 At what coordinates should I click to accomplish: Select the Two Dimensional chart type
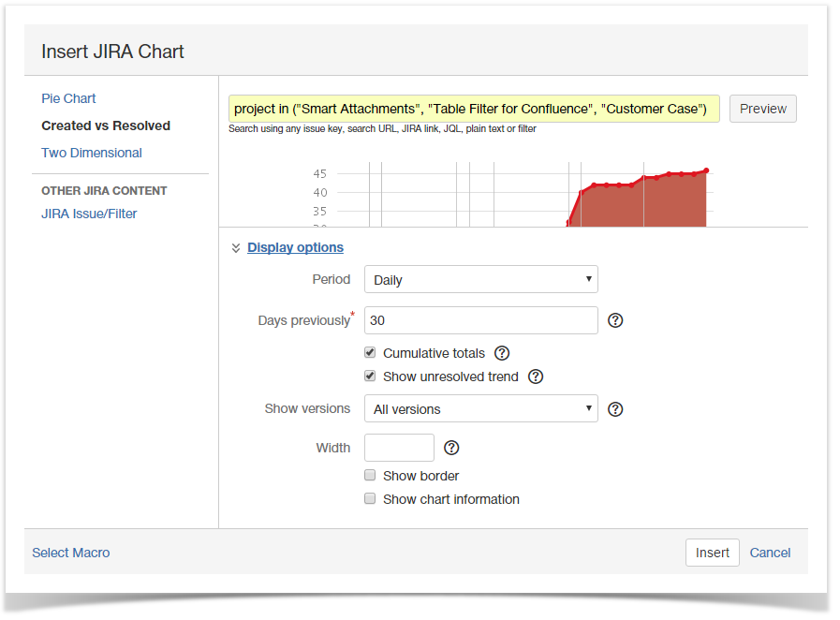click(91, 153)
